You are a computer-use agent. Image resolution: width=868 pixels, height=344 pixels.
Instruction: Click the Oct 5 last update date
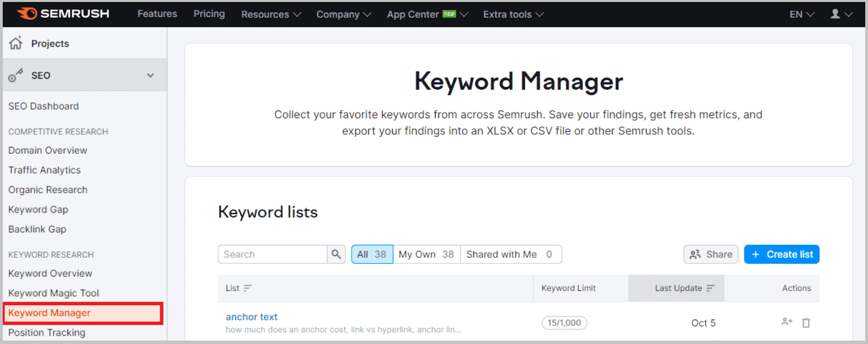[703, 323]
